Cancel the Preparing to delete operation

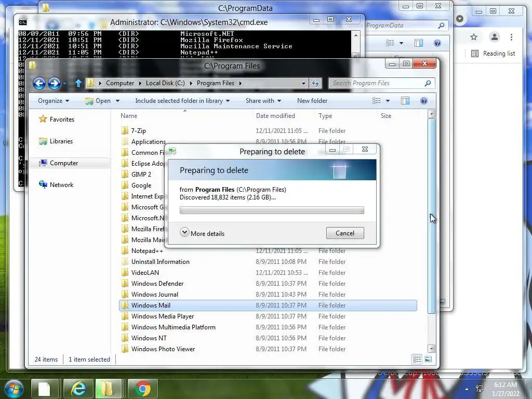345,233
